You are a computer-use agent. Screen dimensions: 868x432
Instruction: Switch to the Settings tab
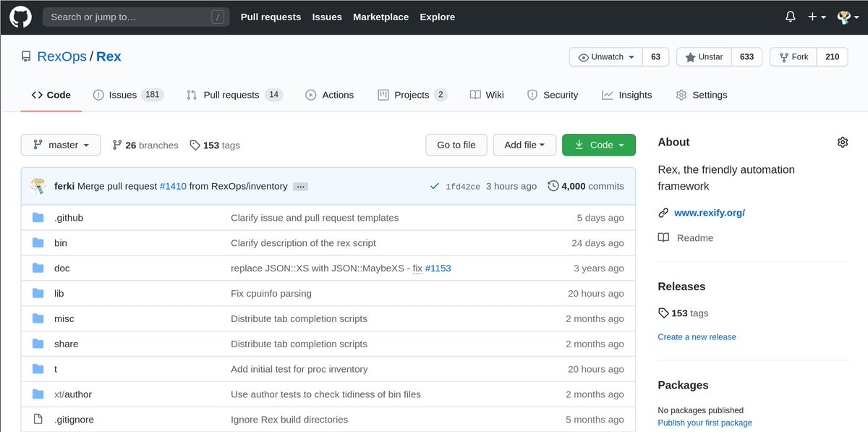pyautogui.click(x=702, y=95)
